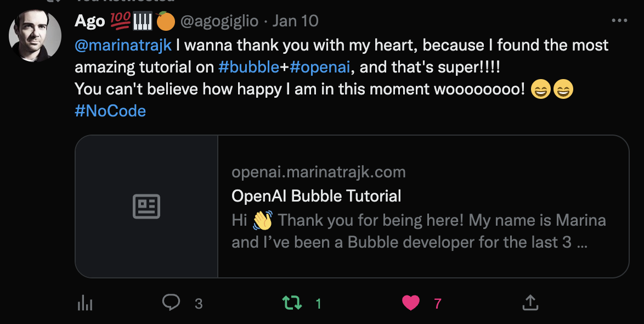644x324 pixels.
Task: Share the tweet using the upload arrow icon
Action: pyautogui.click(x=529, y=302)
